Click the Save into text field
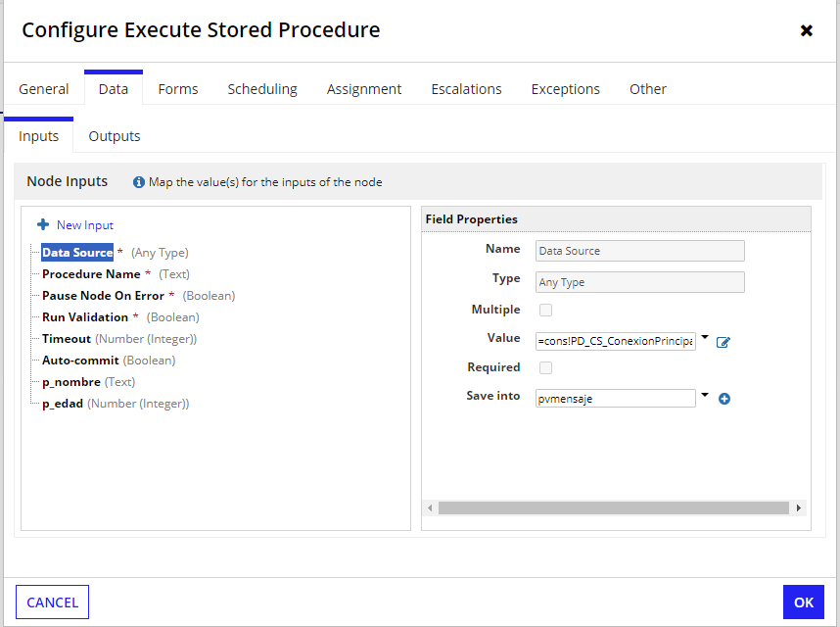Viewport: 840px width, 627px height. [615, 398]
